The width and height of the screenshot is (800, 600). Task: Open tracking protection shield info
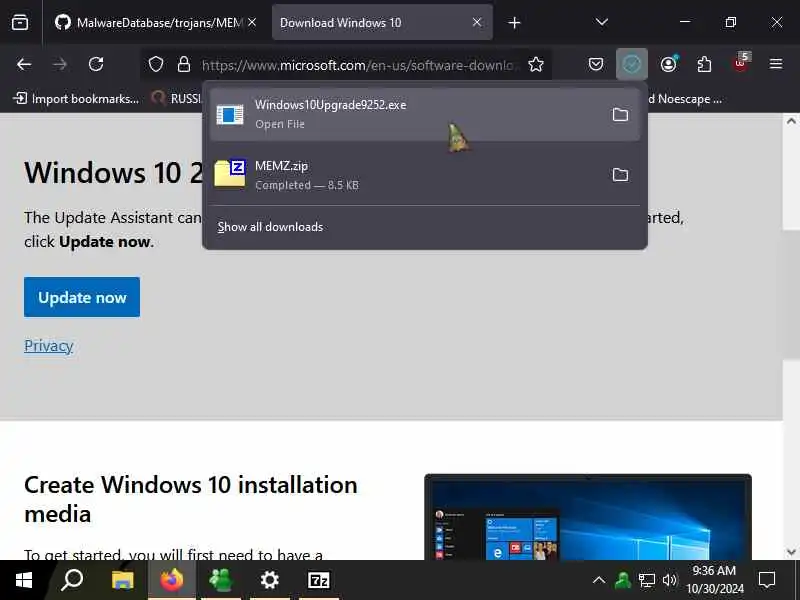point(156,64)
